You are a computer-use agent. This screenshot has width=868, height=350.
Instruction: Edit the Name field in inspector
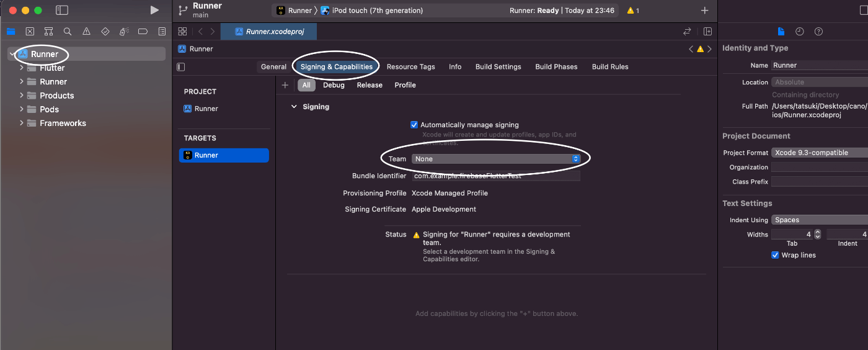[x=820, y=65]
